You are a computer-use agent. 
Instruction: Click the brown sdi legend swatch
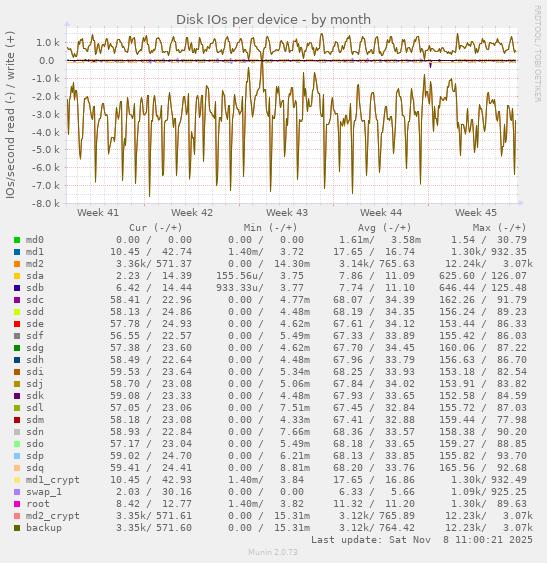(x=17, y=372)
